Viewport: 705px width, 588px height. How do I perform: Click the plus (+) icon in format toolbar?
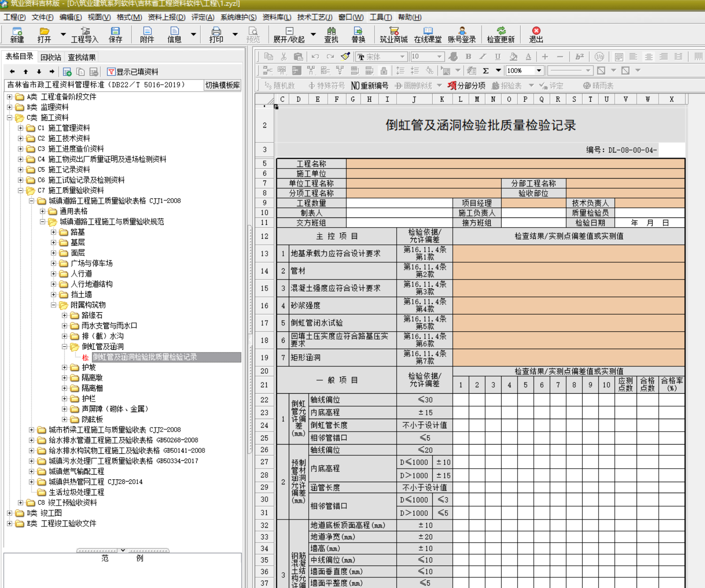[x=545, y=56]
